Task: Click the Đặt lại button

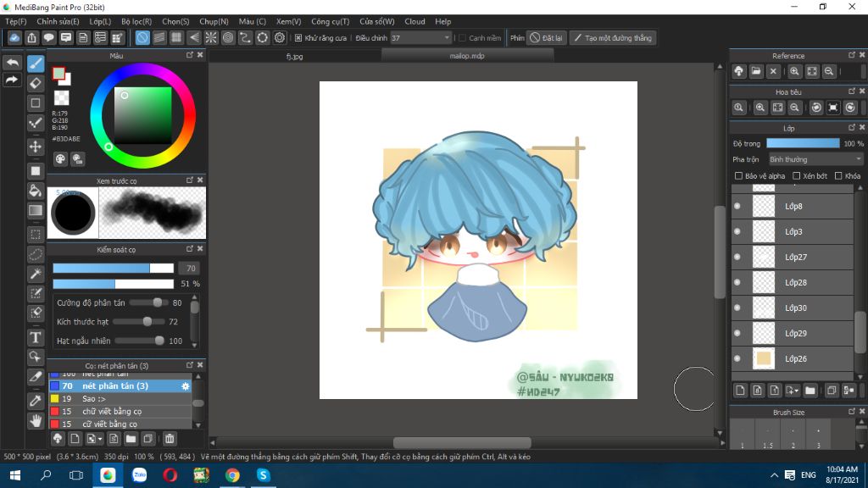Action: pyautogui.click(x=547, y=37)
